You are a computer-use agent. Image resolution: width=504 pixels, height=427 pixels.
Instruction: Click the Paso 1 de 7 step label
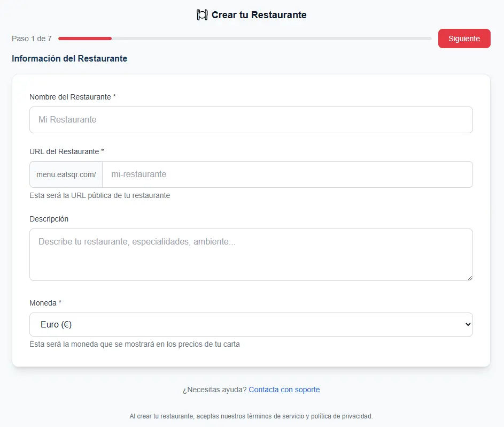point(32,39)
